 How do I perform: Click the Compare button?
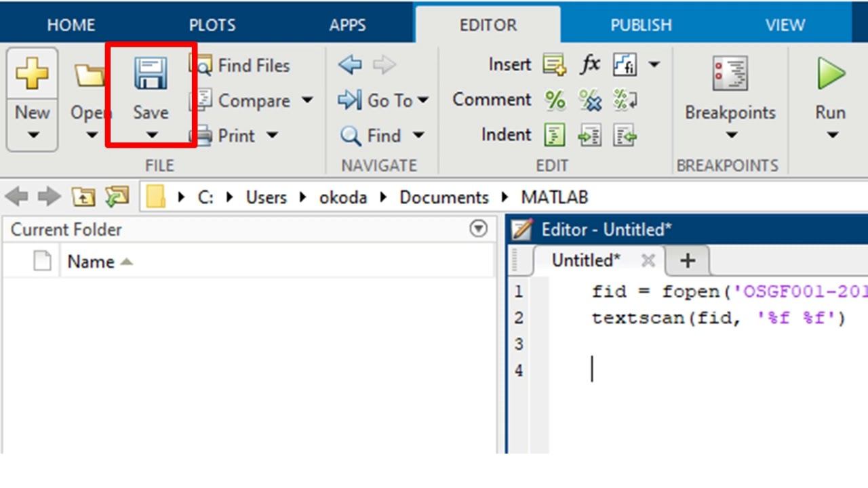(x=239, y=100)
